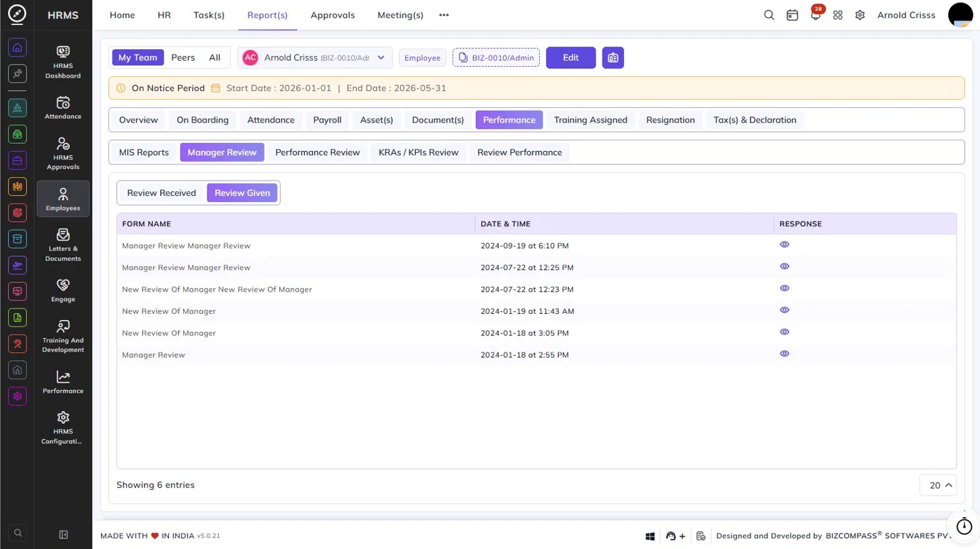Viewport: 980px width, 549px height.
Task: Open settings gear in top header
Action: pos(860,15)
